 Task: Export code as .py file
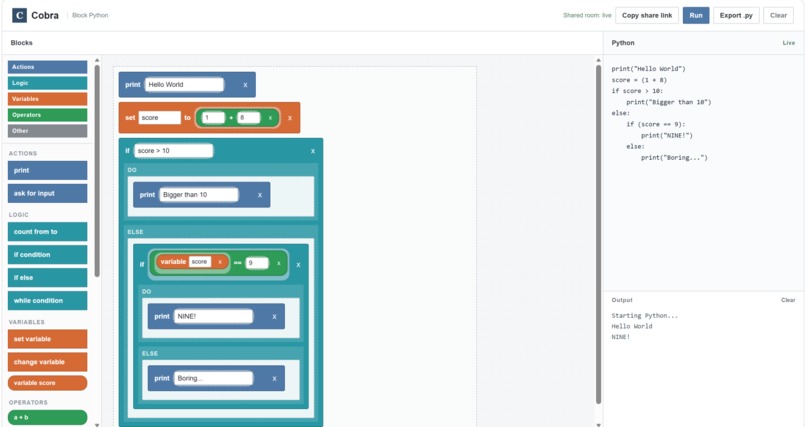coord(736,15)
